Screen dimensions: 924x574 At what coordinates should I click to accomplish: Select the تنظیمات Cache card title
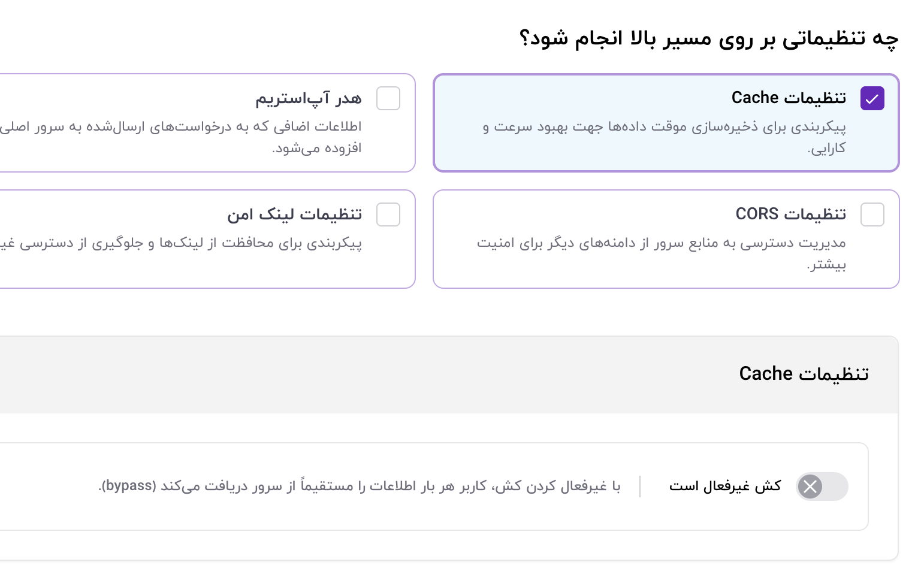point(789,98)
